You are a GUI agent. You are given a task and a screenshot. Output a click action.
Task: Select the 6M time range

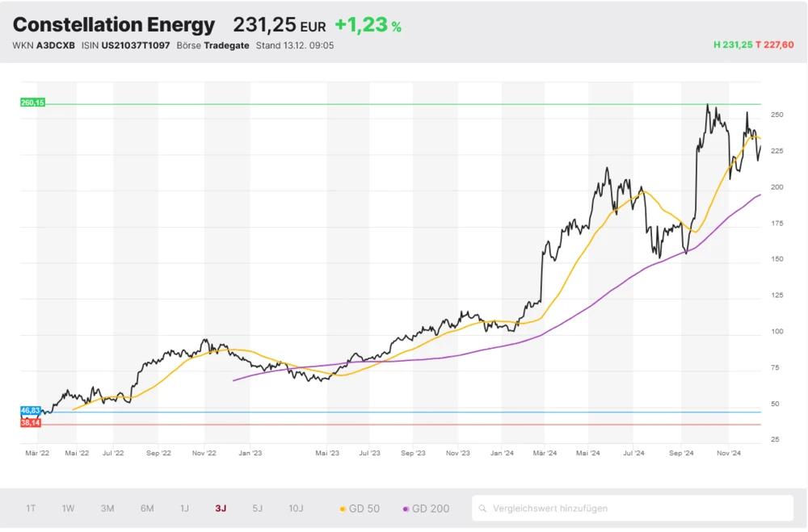pyautogui.click(x=146, y=508)
